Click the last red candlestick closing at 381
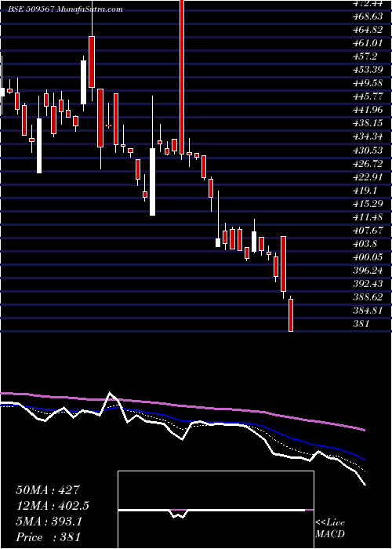392x549 pixels. click(x=291, y=314)
